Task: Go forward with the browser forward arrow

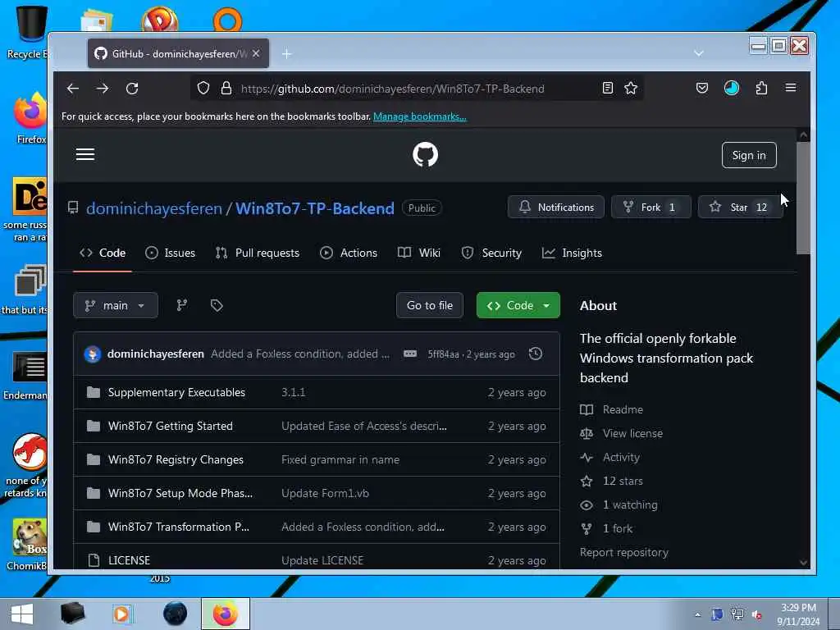Action: (103, 89)
